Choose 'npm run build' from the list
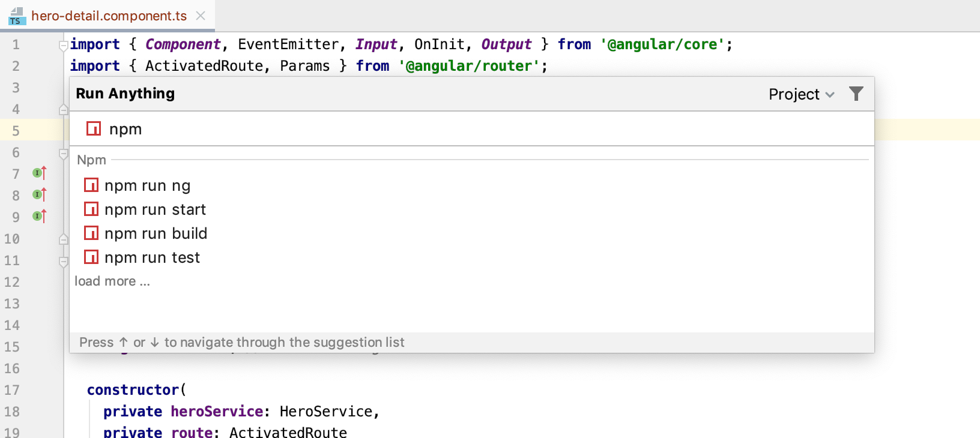The image size is (980, 438). [x=156, y=234]
